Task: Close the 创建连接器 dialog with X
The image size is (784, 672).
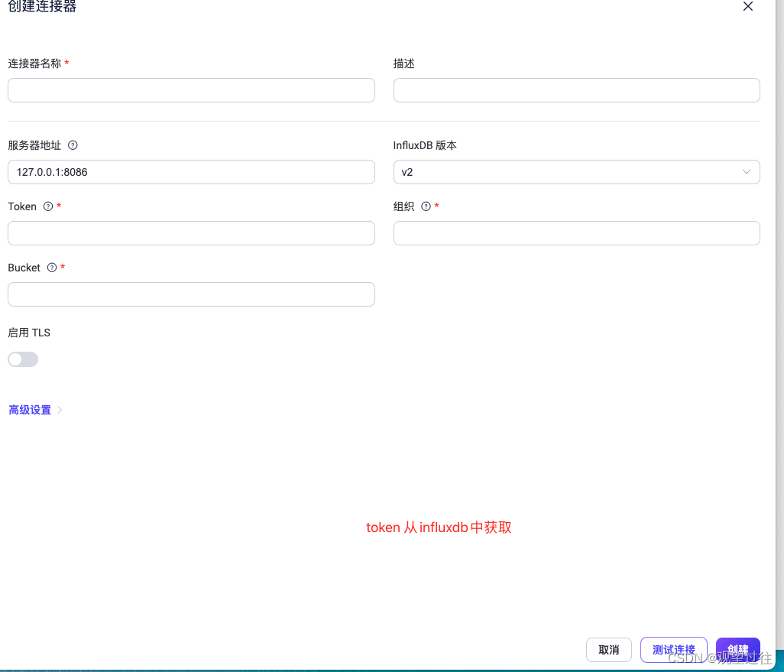Action: (x=748, y=6)
